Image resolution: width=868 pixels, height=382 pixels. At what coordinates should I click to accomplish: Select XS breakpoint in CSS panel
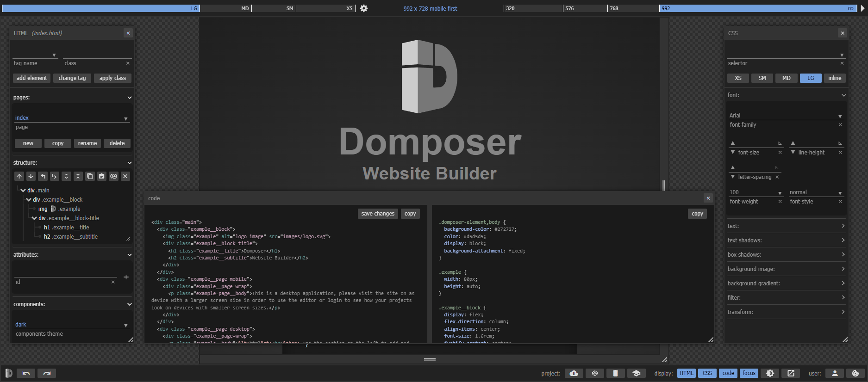(x=738, y=78)
